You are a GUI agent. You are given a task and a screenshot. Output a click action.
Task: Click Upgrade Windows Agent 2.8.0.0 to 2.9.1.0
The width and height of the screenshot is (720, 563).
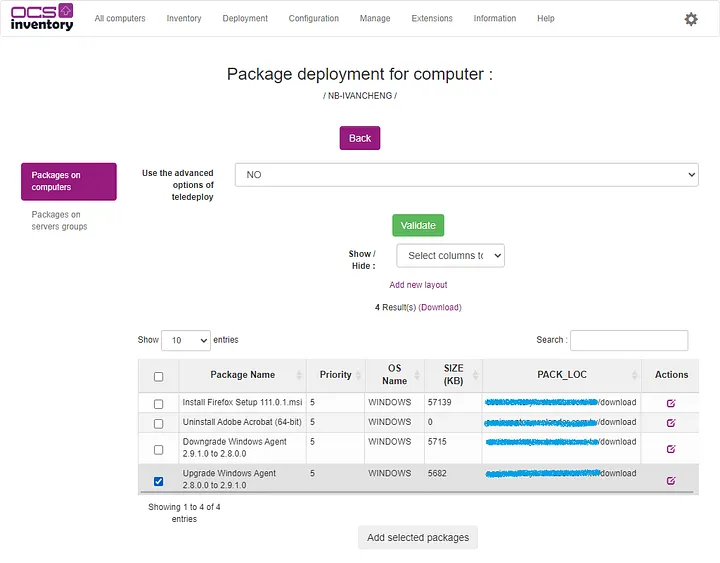point(229,479)
